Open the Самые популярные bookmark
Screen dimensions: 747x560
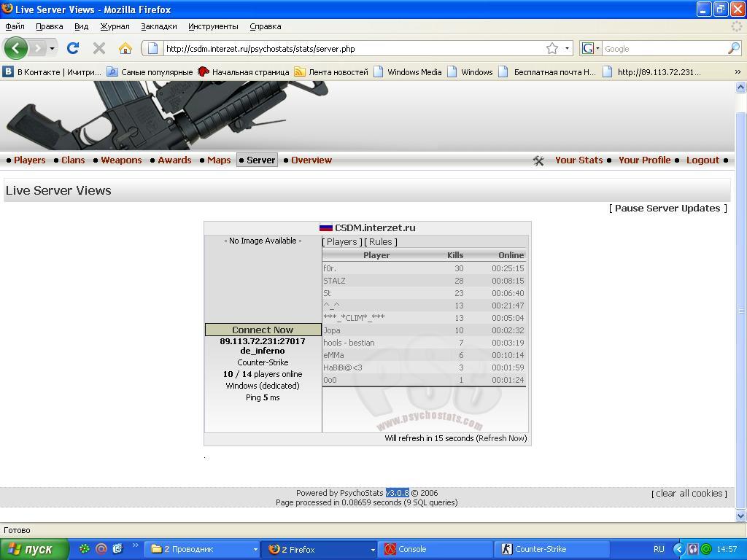150,72
